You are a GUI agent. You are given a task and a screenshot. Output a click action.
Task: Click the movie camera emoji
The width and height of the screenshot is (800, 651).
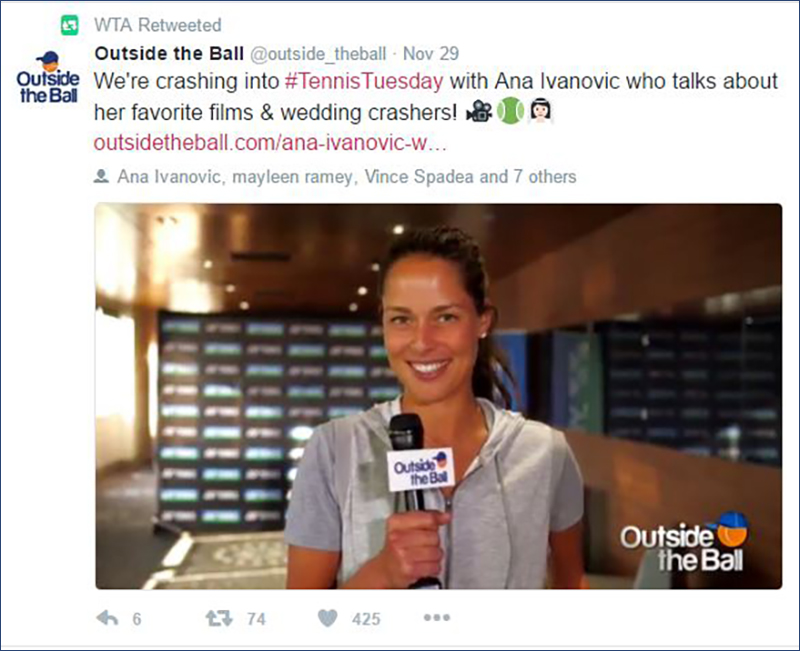tap(479, 111)
